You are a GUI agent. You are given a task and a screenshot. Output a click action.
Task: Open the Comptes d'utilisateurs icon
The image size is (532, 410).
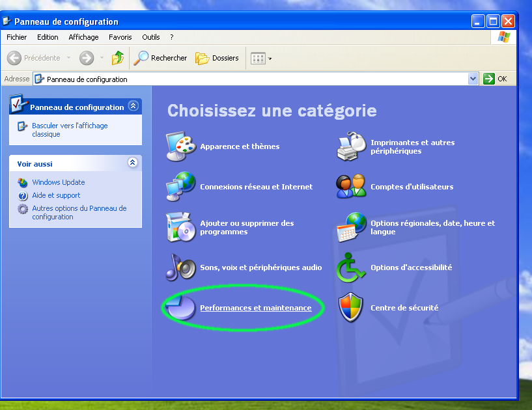coord(352,187)
